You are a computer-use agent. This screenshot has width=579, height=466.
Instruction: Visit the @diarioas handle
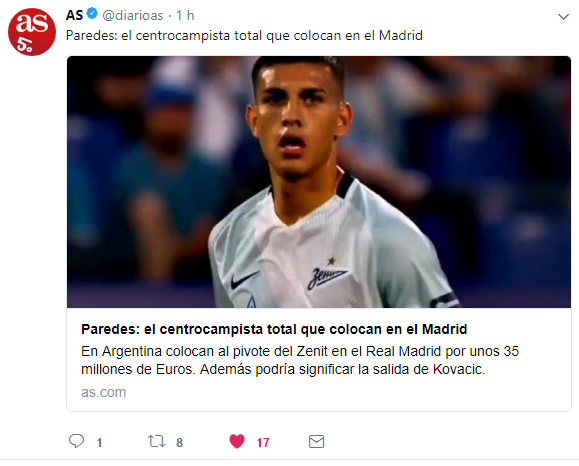tap(133, 16)
